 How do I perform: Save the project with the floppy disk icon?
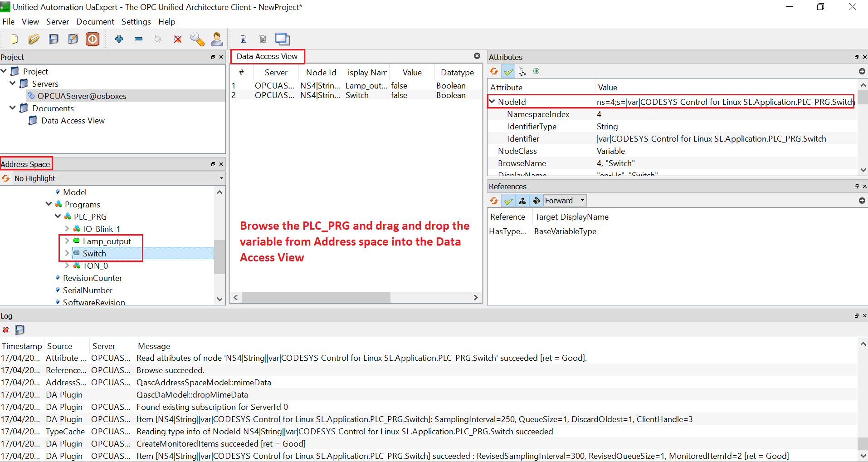click(x=54, y=39)
